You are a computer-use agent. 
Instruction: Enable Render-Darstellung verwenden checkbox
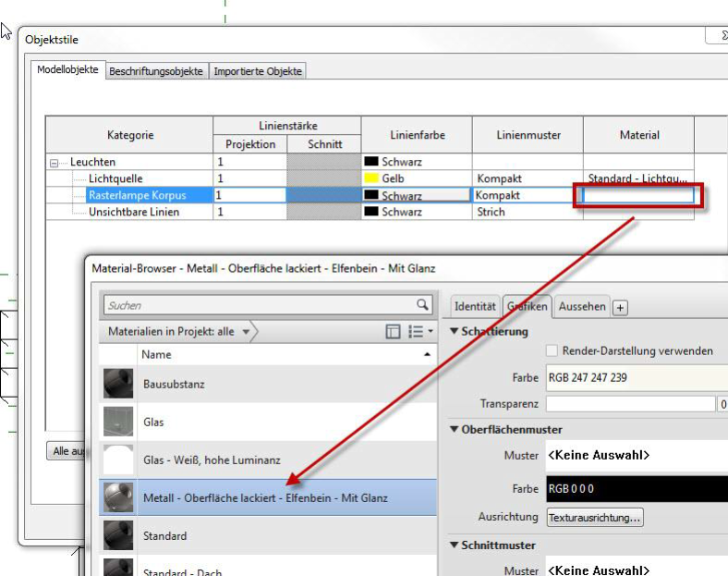pos(552,351)
